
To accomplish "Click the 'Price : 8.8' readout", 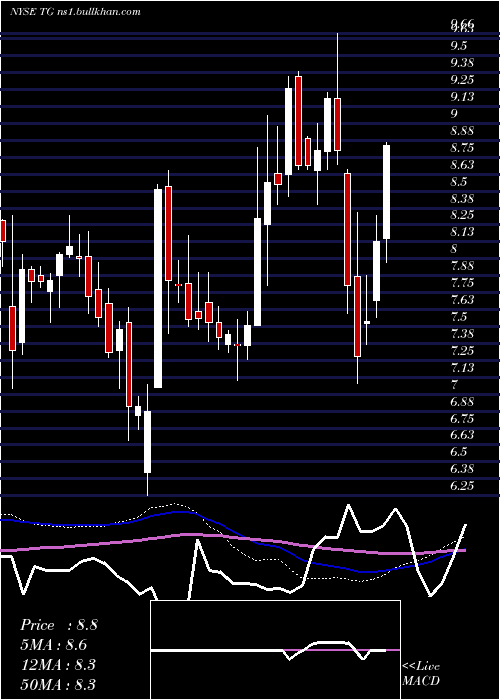I will [59, 625].
